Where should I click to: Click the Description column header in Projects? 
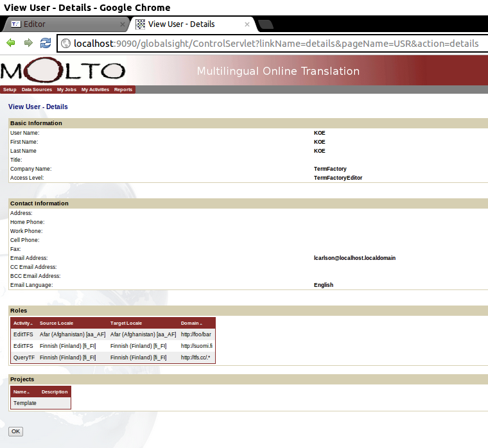[x=55, y=392]
